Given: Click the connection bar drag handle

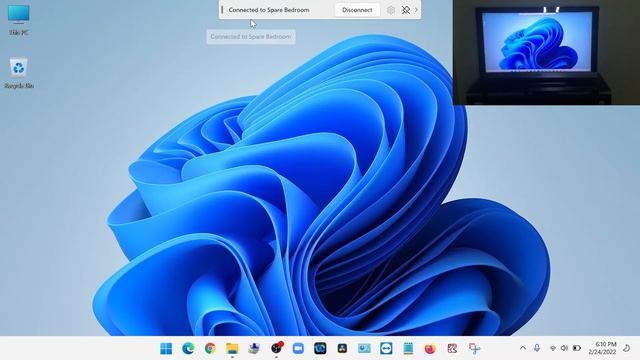Looking at the screenshot, I should (x=222, y=10).
